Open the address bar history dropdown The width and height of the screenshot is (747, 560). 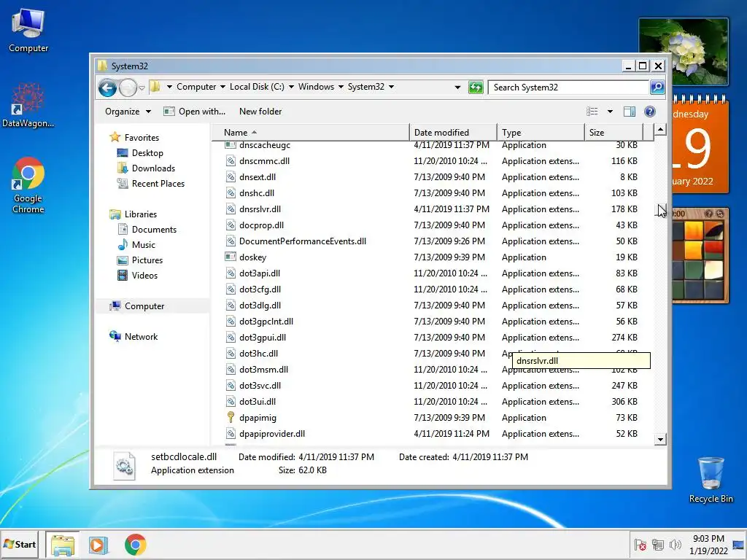(457, 87)
